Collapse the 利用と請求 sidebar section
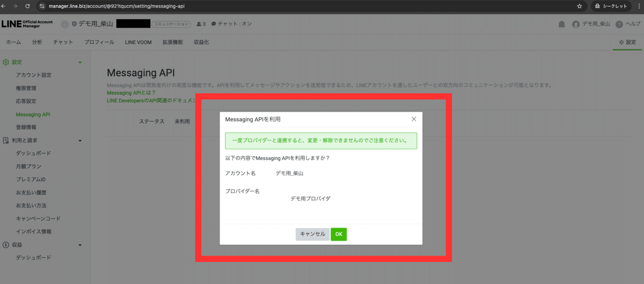 click(x=80, y=141)
